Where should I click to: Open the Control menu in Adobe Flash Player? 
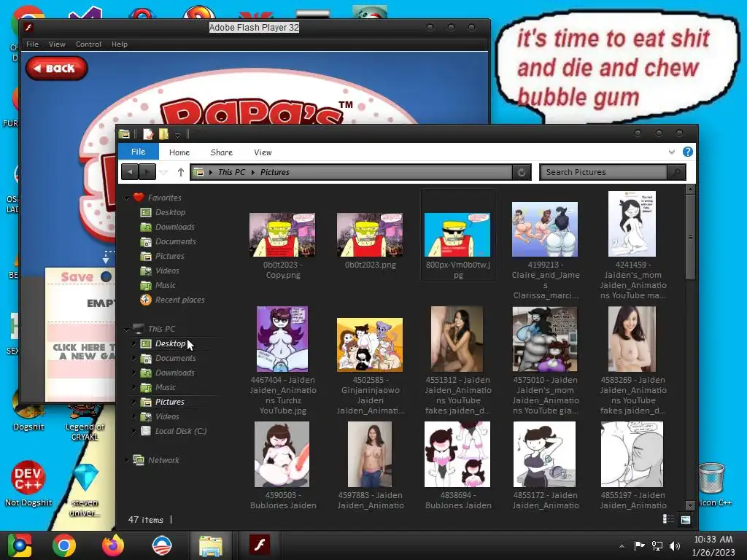(x=88, y=44)
